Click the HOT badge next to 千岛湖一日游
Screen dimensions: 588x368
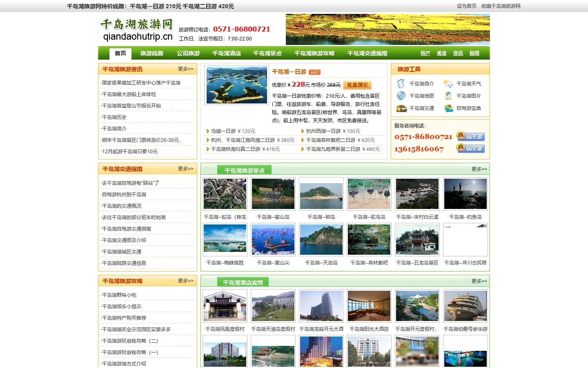[x=314, y=72]
